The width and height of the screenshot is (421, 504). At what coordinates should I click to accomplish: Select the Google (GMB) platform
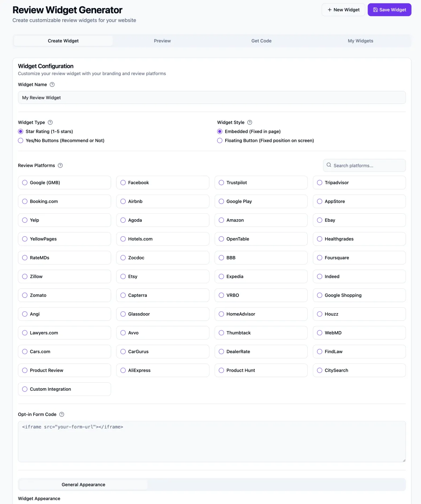click(x=65, y=183)
